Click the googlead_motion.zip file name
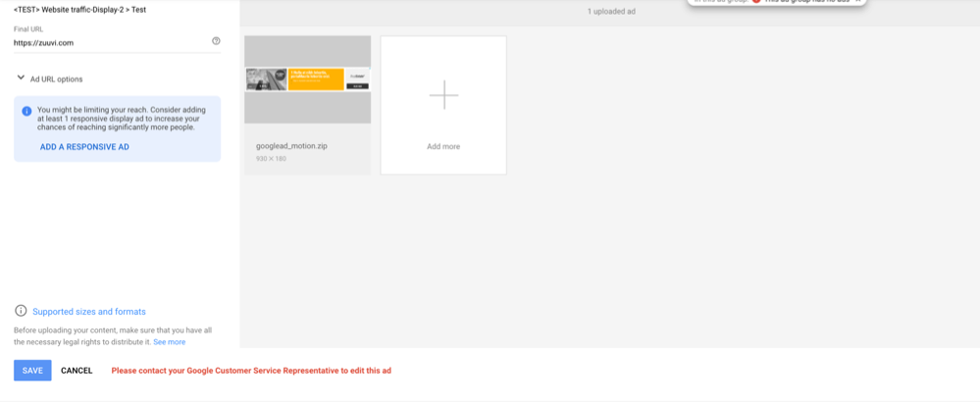The image size is (980, 402). tap(292, 146)
